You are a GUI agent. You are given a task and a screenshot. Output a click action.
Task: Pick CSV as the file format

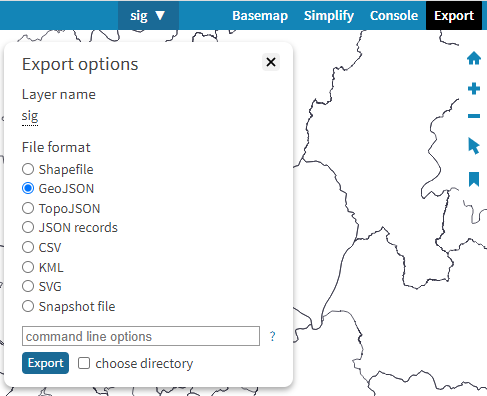[x=28, y=247]
